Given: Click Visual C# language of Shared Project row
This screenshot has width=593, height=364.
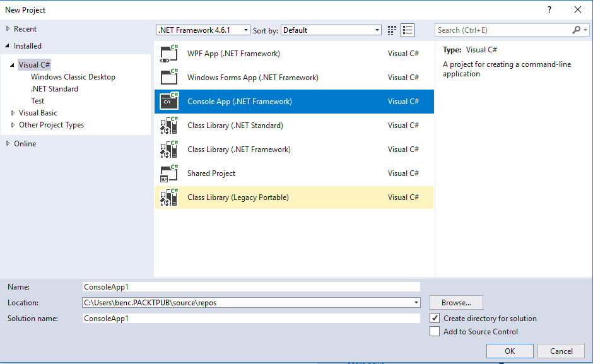Looking at the screenshot, I should point(403,173).
